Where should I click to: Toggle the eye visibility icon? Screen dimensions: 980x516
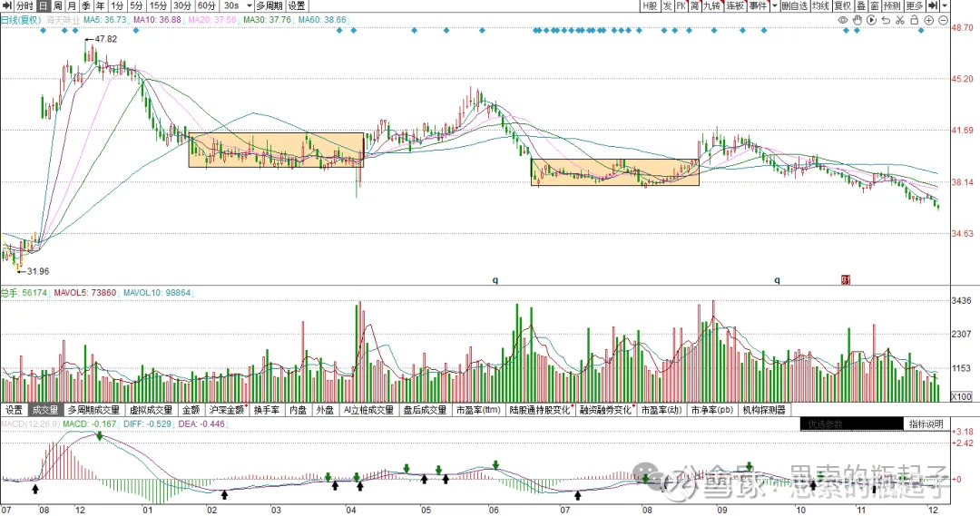pos(843,20)
